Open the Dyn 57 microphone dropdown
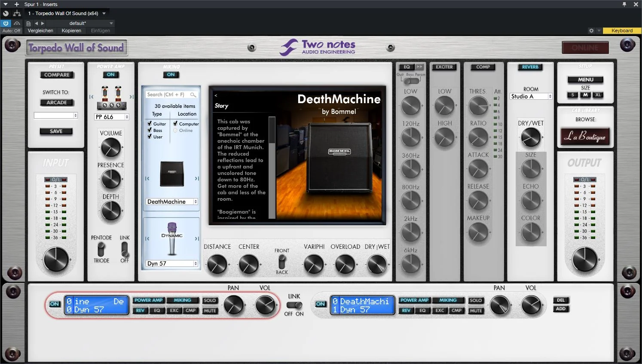Screen dimensions: 642x364 click(x=172, y=263)
